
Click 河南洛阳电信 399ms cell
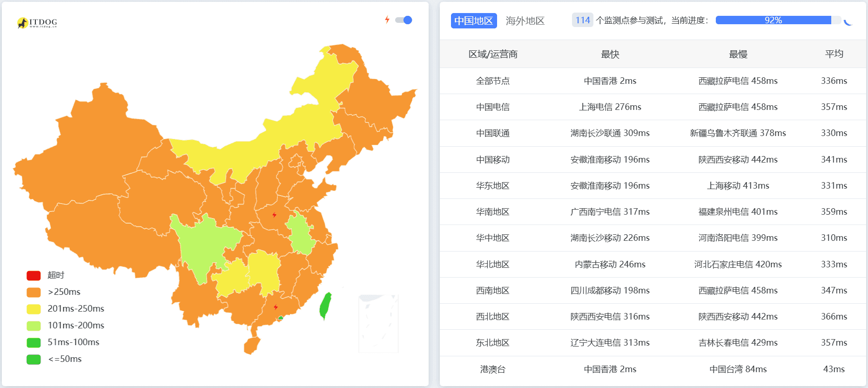[x=738, y=238]
